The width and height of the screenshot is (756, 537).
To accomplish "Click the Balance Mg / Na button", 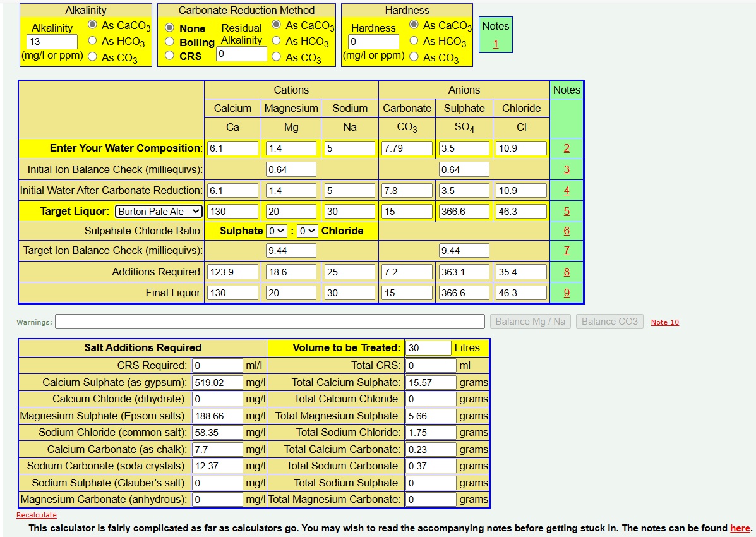I will [531, 322].
